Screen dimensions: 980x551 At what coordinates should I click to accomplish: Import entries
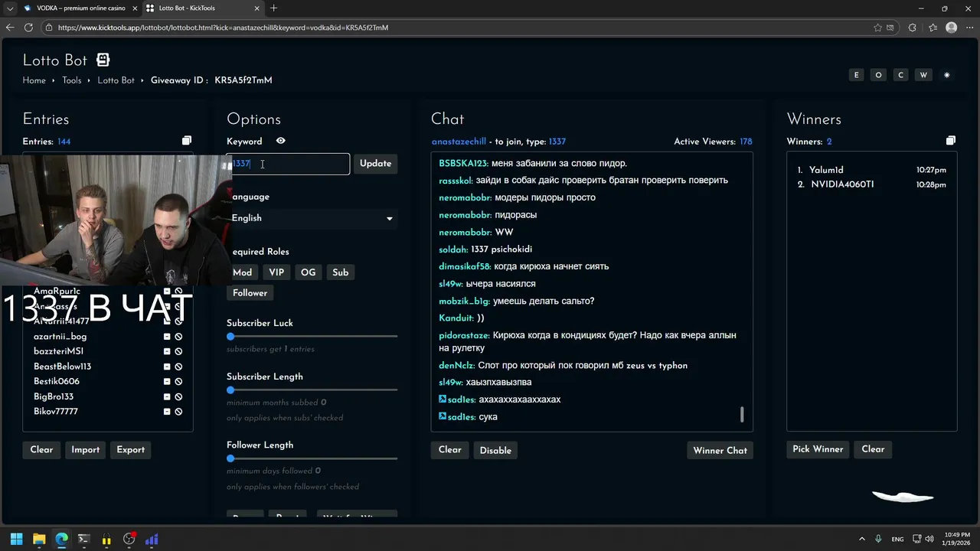point(86,450)
